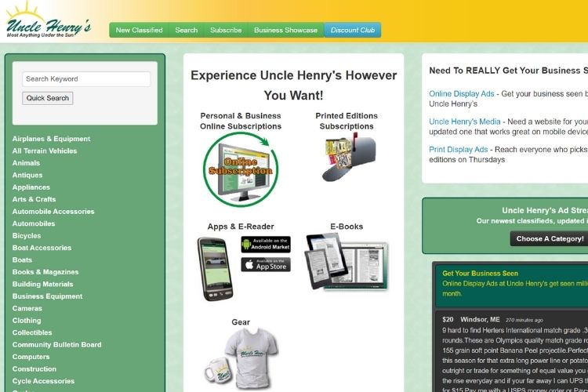Open the Community Bulletin Board category

coord(57,345)
